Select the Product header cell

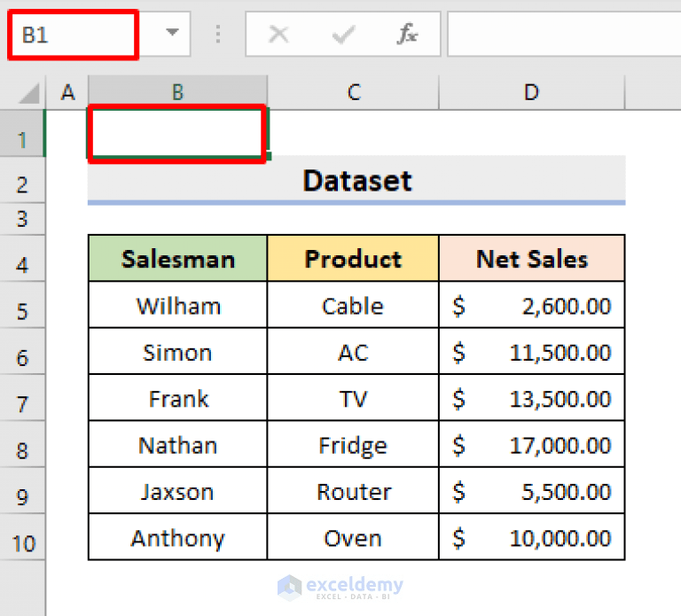click(x=353, y=259)
